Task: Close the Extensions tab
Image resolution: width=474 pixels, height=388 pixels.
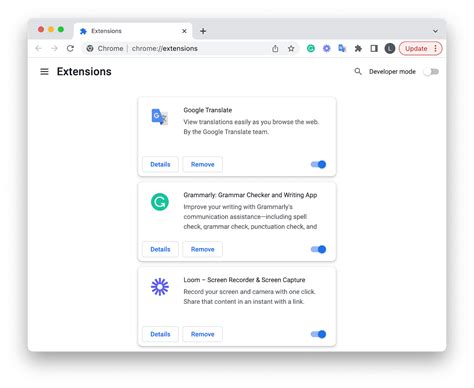Action: pyautogui.click(x=184, y=31)
